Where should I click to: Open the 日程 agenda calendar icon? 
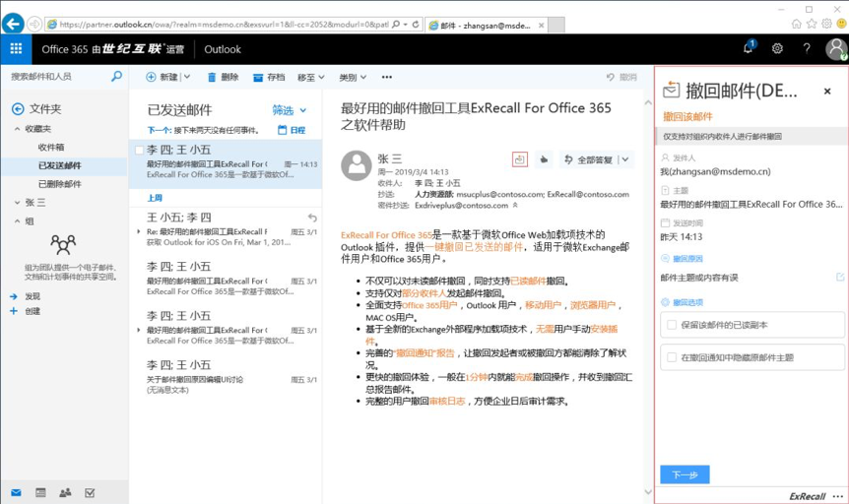pyautogui.click(x=282, y=130)
